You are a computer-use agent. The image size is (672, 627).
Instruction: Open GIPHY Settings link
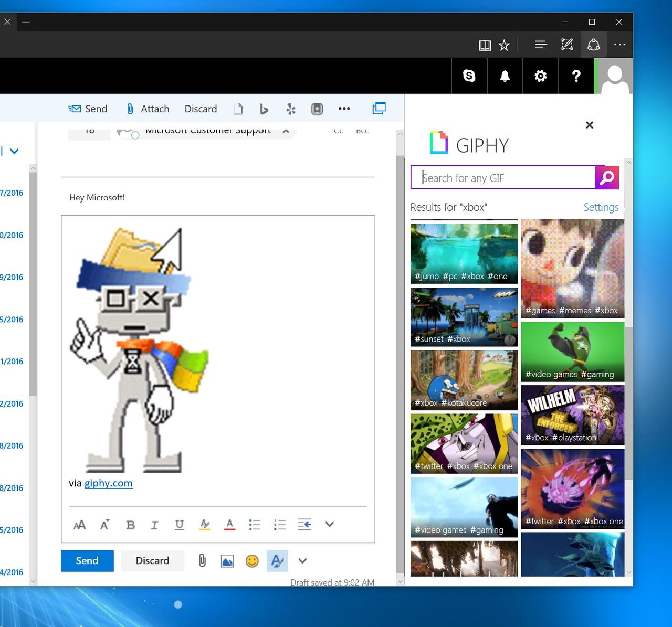tap(601, 207)
